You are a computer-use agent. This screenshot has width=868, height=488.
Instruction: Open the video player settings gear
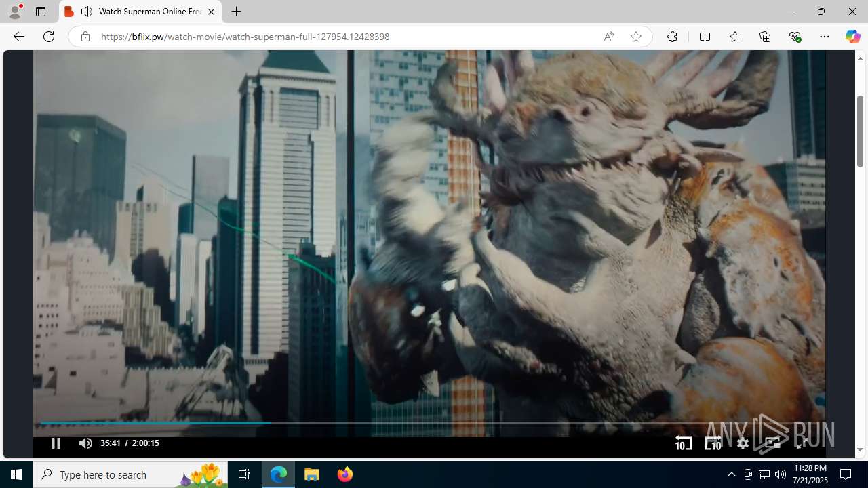(743, 443)
